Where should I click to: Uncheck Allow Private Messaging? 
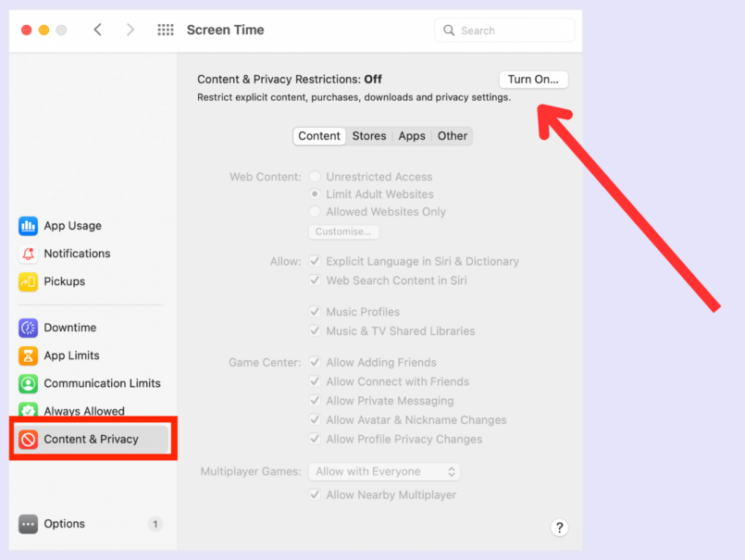(316, 401)
